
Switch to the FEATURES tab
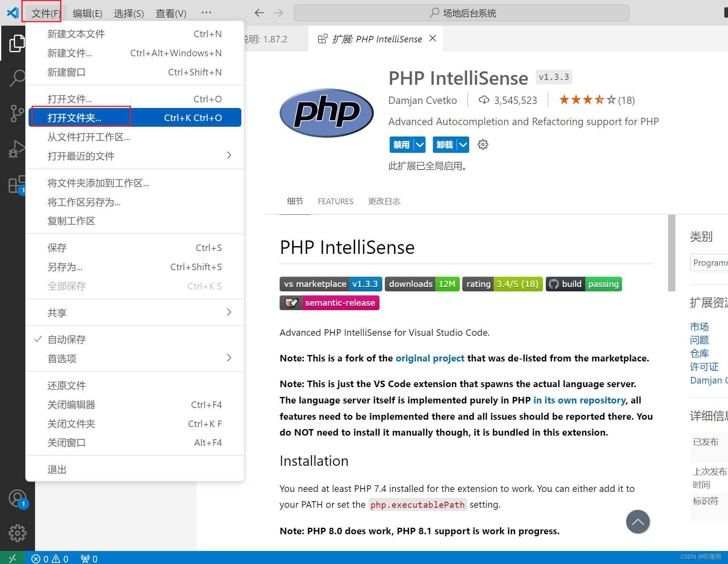[x=335, y=201]
